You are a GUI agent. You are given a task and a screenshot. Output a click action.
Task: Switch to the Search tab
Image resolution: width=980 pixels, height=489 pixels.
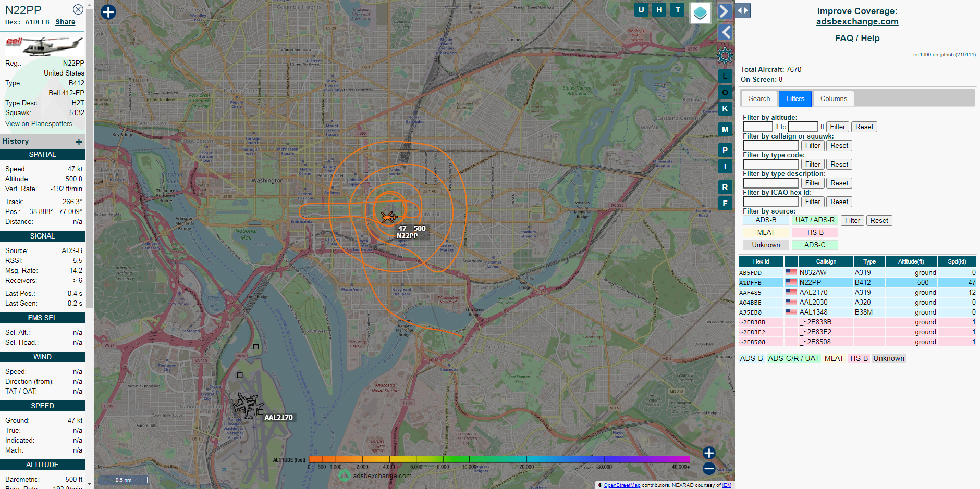pos(759,98)
